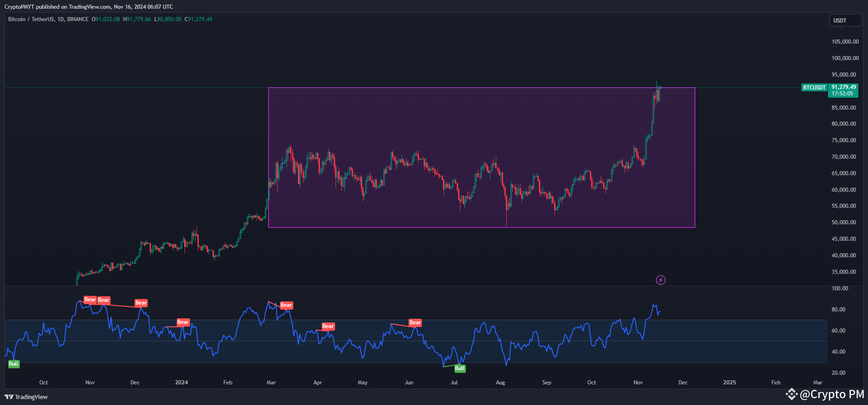Click the Bear label near December RSI

141,303
